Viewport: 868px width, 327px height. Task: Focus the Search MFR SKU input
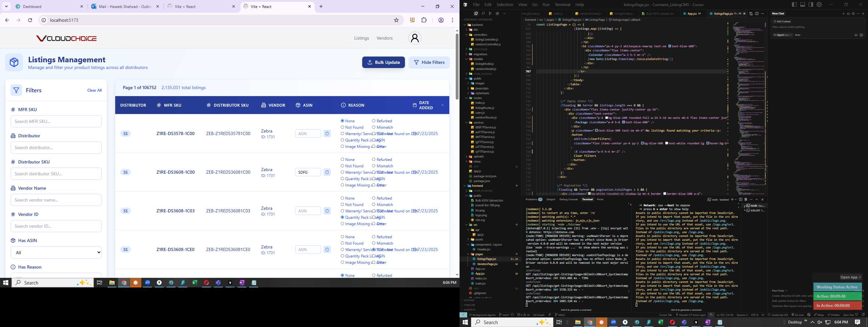pos(56,121)
